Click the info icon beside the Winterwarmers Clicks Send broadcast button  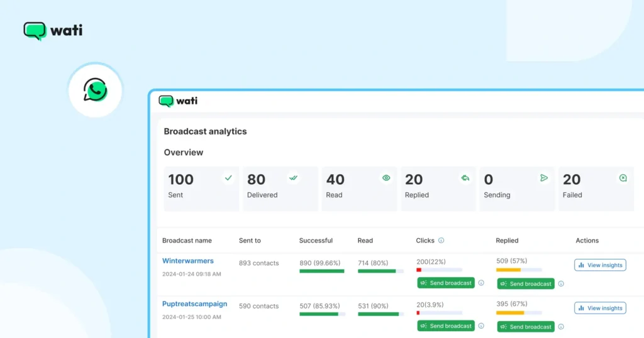[481, 283]
